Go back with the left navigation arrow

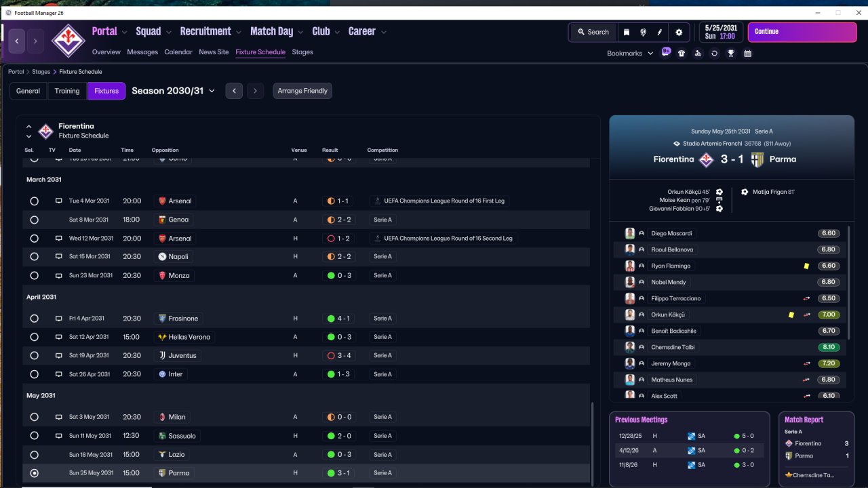coord(17,41)
